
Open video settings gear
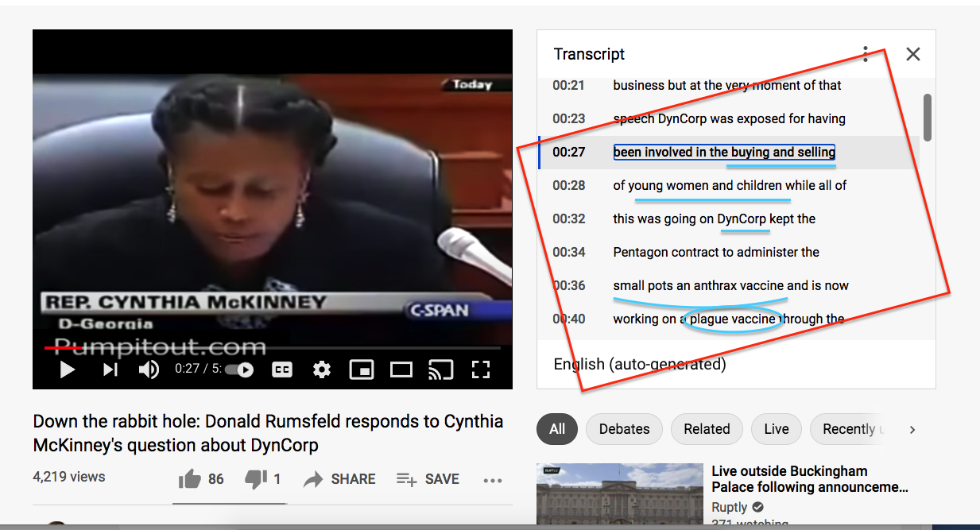[x=322, y=369]
